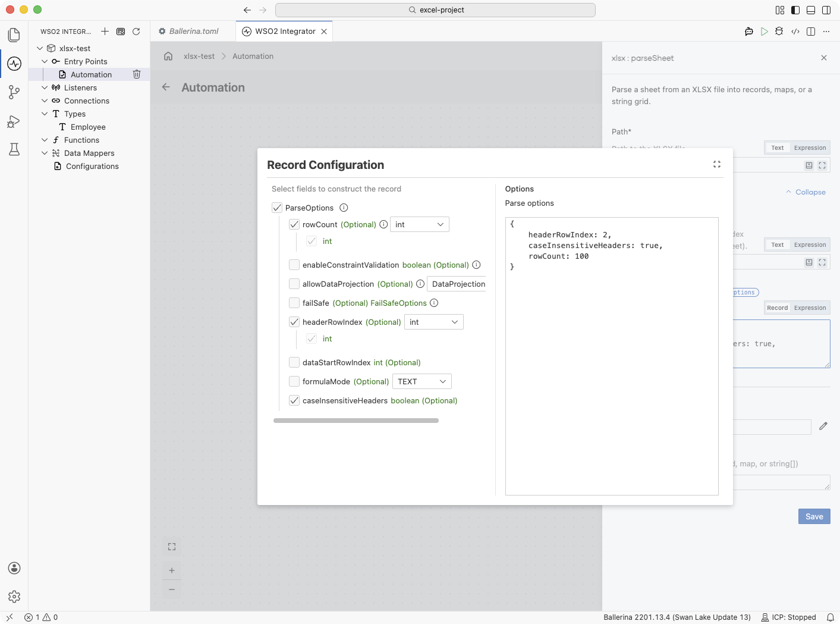This screenshot has height=624, width=840.
Task: Click home icon in breadcrumb
Action: 168,56
